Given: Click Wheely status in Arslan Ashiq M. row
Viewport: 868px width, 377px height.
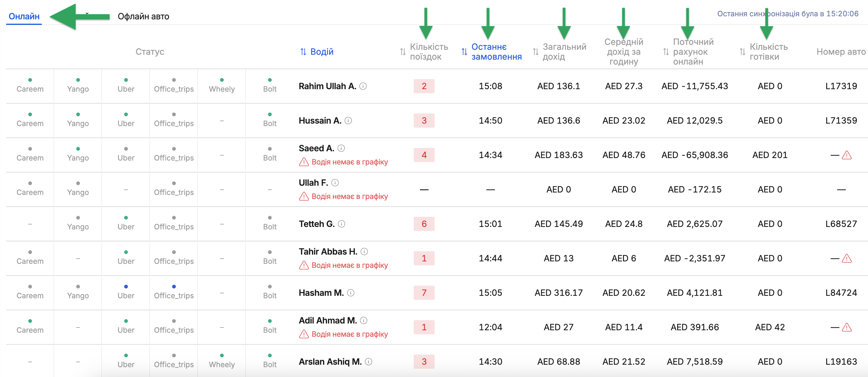Looking at the screenshot, I should [x=222, y=361].
